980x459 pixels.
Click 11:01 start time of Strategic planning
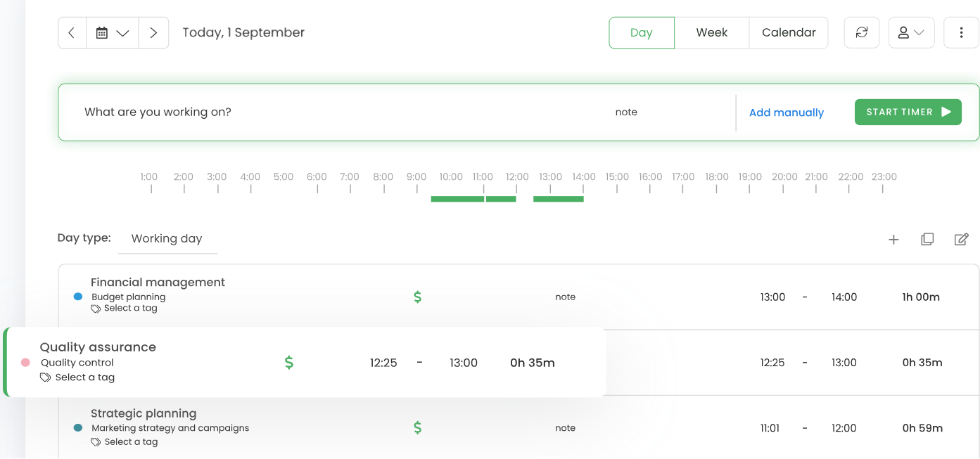tap(770, 428)
